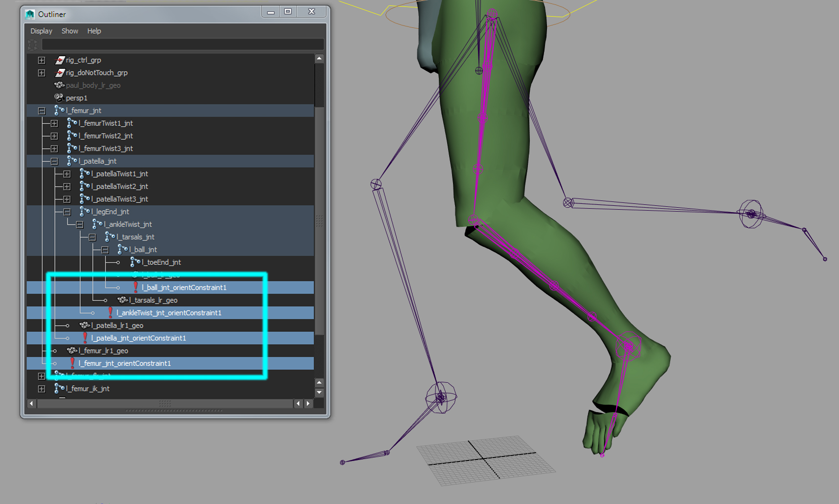The width and height of the screenshot is (839, 504).
Task: Click the l_patella_jnt joint icon
Action: click(72, 161)
